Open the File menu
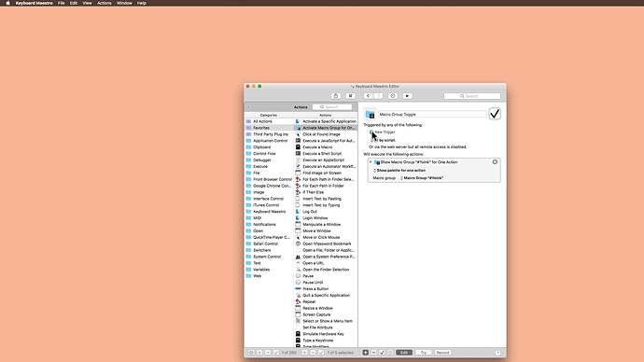The width and height of the screenshot is (644, 362). [62, 3]
